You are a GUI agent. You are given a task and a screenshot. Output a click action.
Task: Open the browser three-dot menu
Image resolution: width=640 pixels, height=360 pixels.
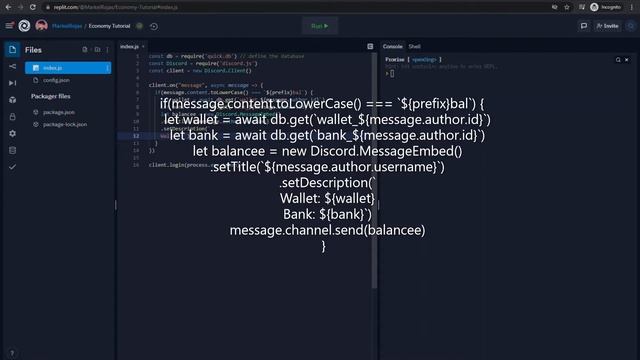click(x=632, y=7)
